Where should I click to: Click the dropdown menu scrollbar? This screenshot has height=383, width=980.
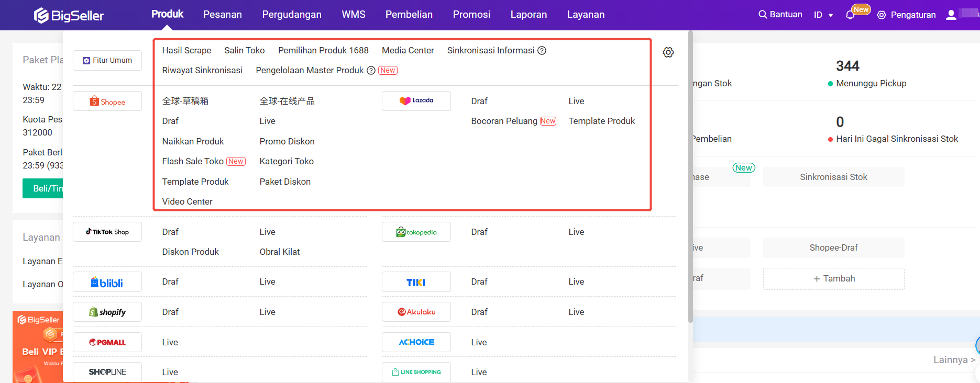click(690, 178)
